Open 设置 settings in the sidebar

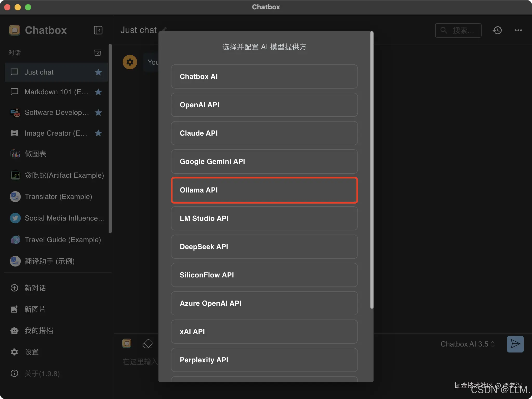pos(31,352)
